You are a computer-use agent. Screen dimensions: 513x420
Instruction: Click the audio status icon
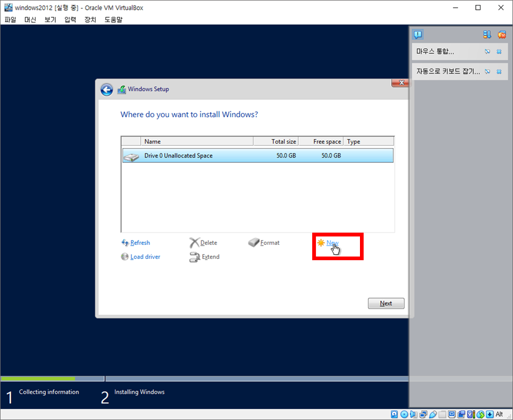(x=414, y=414)
